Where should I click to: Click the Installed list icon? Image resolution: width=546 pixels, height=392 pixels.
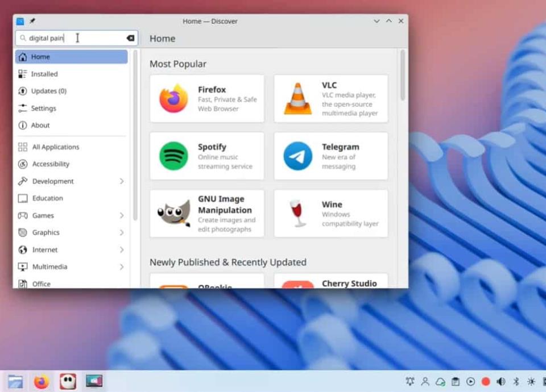point(23,74)
